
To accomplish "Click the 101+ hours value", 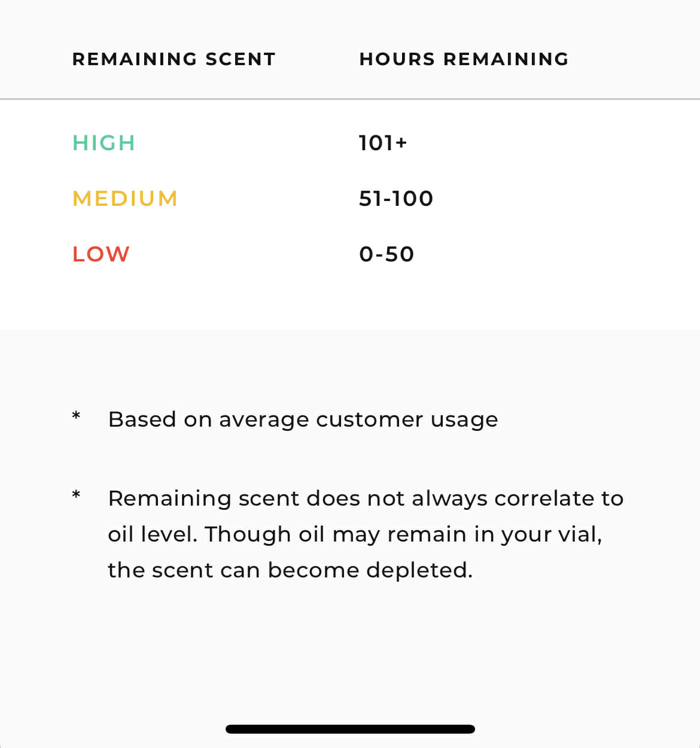I will click(383, 143).
